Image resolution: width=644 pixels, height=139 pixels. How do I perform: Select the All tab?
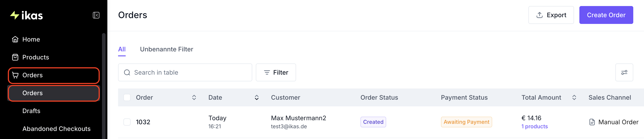click(122, 49)
